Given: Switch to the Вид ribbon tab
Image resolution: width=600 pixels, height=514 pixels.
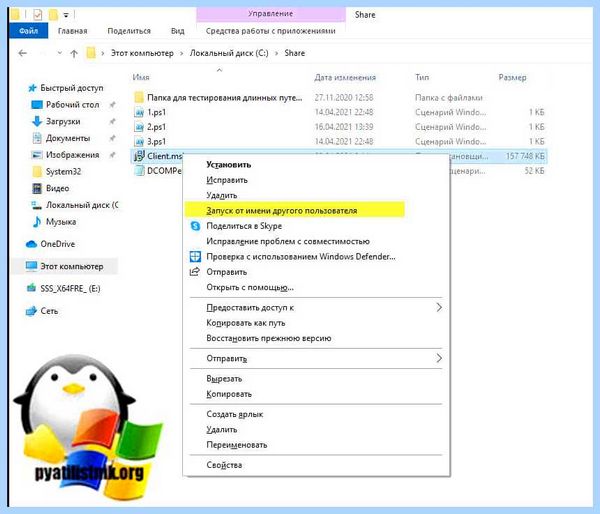Looking at the screenshot, I should [178, 31].
